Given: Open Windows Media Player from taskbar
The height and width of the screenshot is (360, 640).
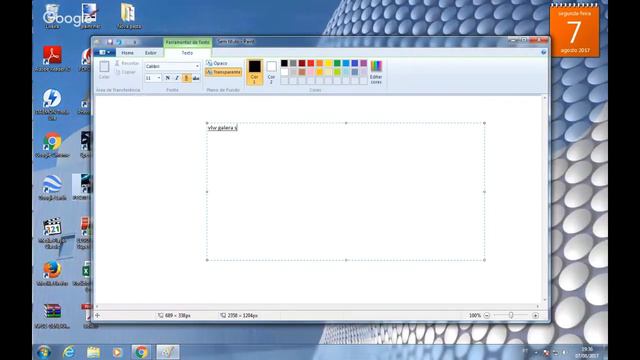Looking at the screenshot, I should (117, 352).
